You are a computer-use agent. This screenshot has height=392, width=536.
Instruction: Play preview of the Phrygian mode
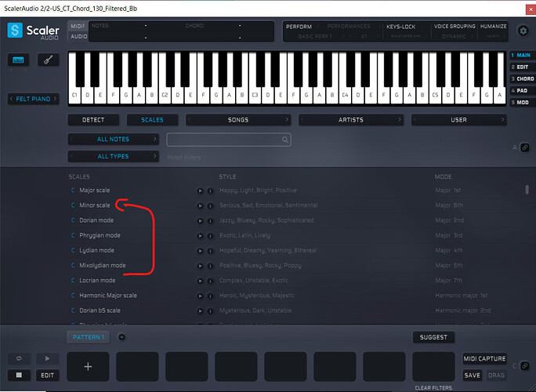click(x=200, y=236)
